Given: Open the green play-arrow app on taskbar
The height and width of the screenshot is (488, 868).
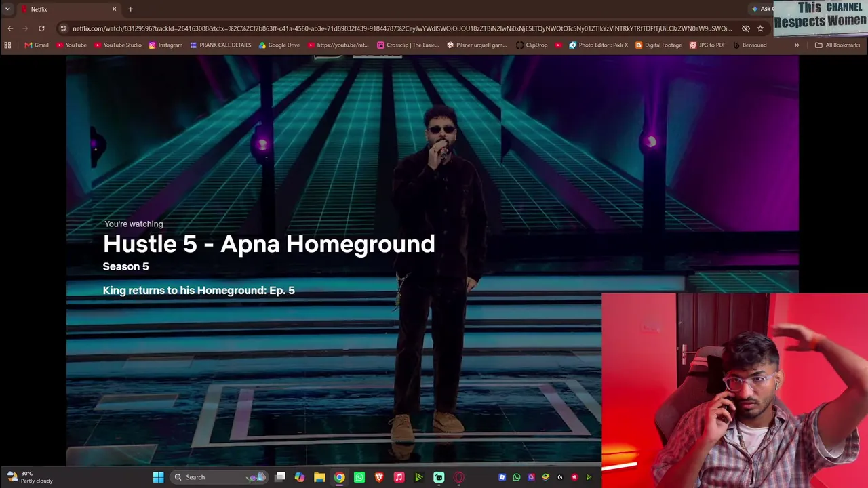Looking at the screenshot, I should pyautogui.click(x=419, y=477).
